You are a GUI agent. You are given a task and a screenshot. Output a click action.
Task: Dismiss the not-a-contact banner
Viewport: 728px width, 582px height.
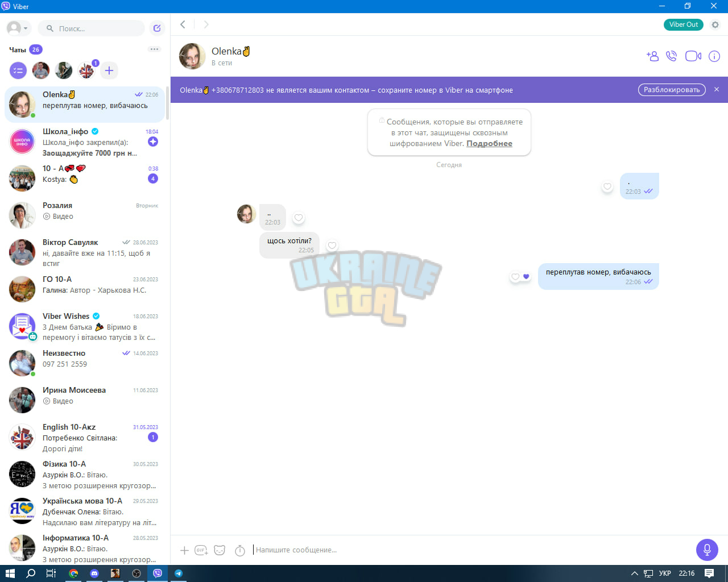(717, 90)
